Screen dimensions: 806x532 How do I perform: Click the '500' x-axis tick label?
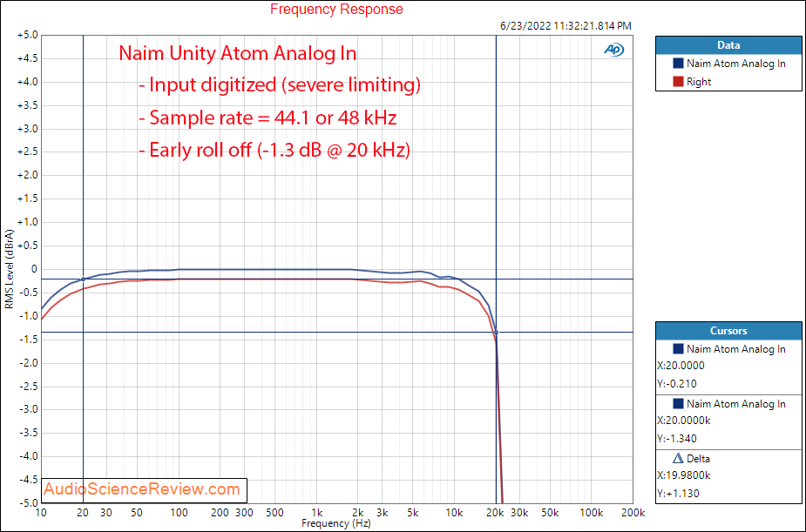[x=275, y=513]
